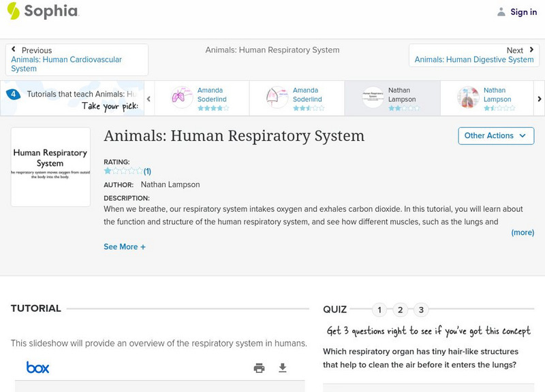This screenshot has height=392, width=545.
Task: Open the Other Actions dropdown
Action: (x=495, y=135)
